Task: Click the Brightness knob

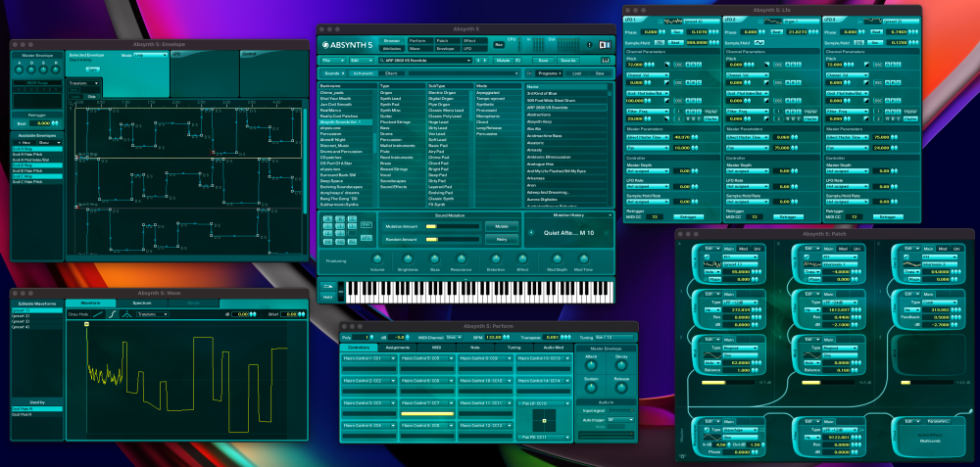Action: coord(408,258)
